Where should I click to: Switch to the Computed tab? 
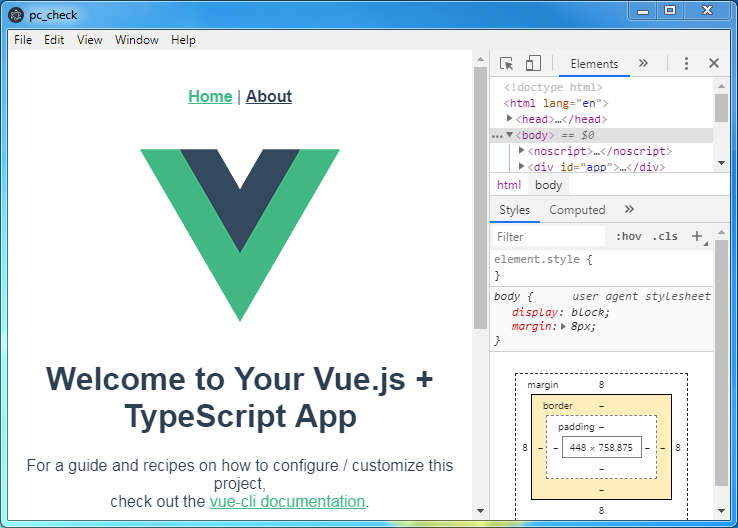click(x=577, y=210)
